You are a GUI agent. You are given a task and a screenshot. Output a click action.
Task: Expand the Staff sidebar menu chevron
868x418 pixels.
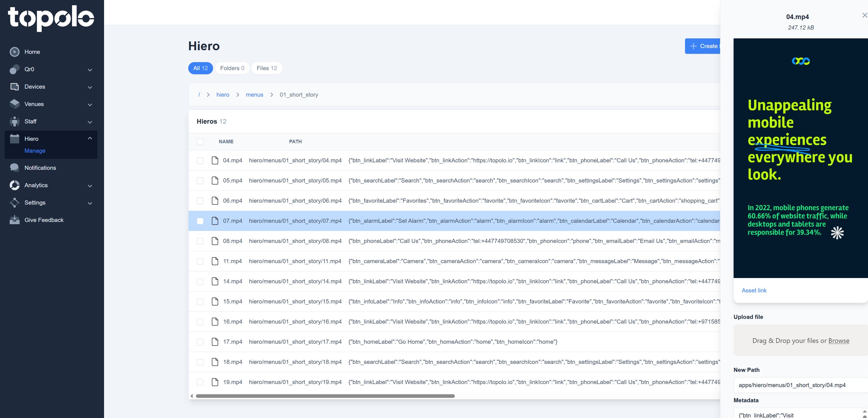pyautogui.click(x=90, y=122)
